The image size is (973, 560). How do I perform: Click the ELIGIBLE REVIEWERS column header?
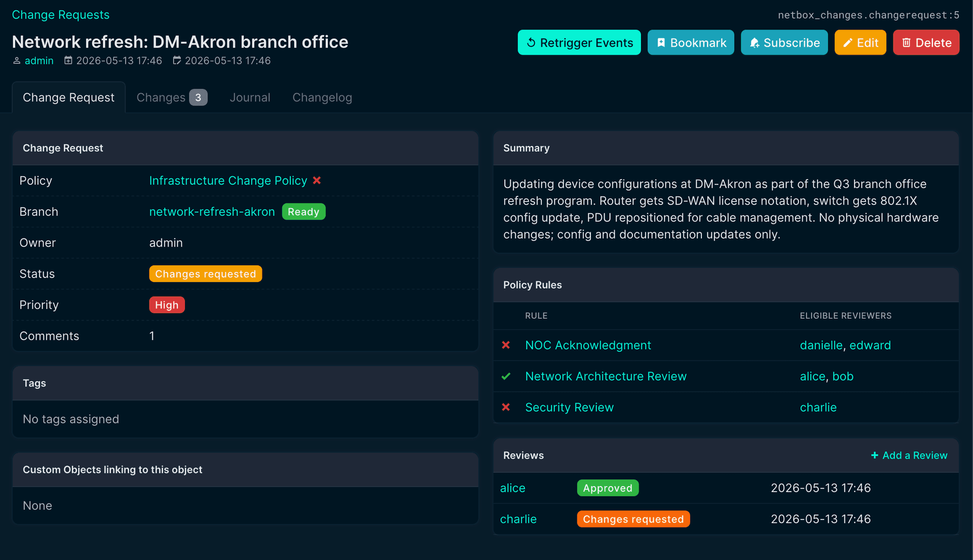click(845, 315)
